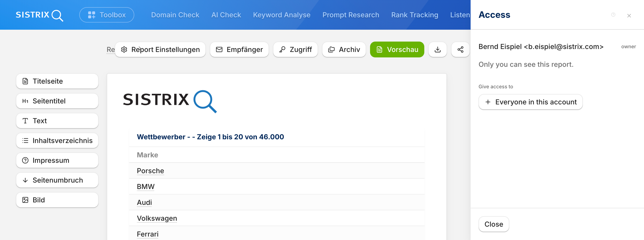Click the owner Bernd Eispiel entry
The width and height of the screenshot is (644, 240).
[x=557, y=47]
